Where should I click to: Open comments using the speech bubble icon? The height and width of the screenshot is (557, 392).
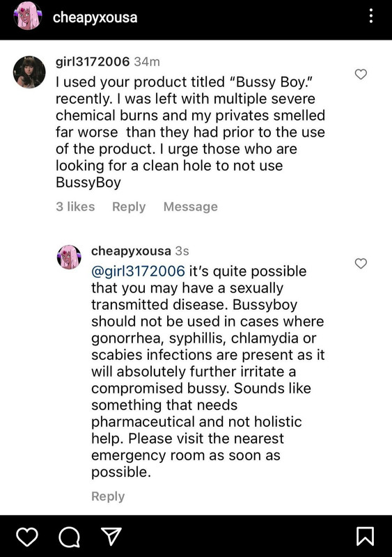(x=69, y=537)
